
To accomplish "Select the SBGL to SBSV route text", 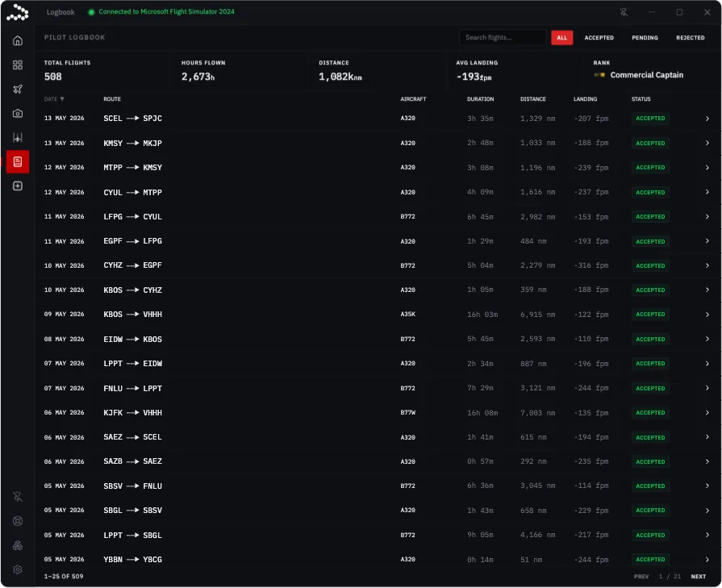I will (x=132, y=511).
